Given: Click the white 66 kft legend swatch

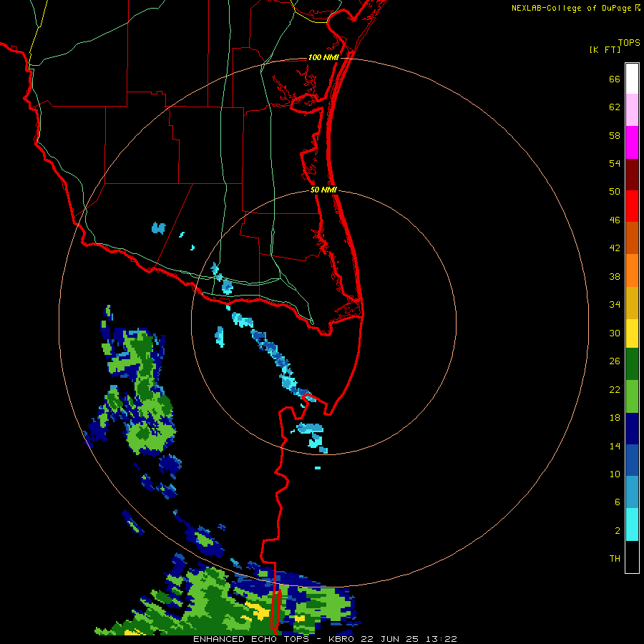Looking at the screenshot, I should point(632,79).
